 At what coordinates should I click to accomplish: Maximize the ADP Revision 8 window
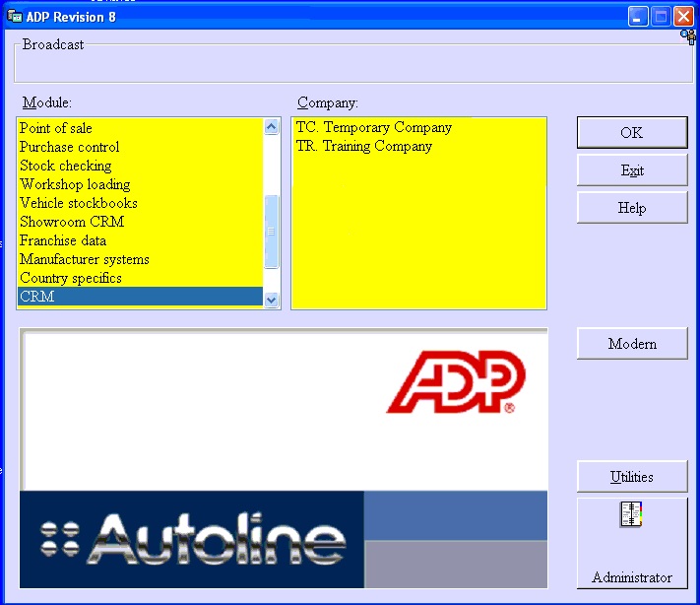pos(661,17)
